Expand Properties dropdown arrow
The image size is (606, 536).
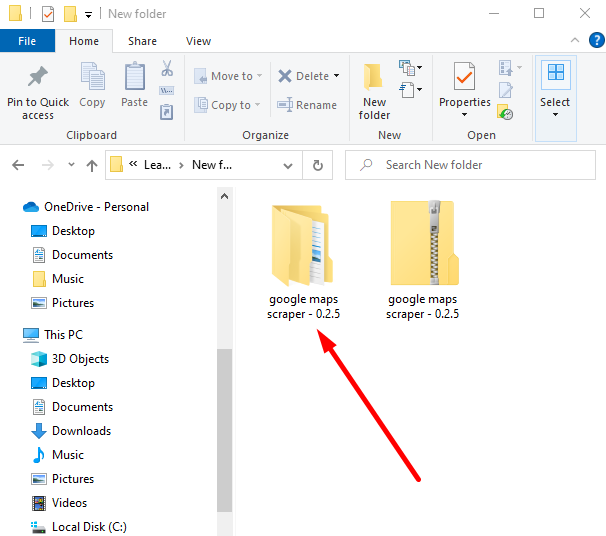pyautogui.click(x=464, y=115)
